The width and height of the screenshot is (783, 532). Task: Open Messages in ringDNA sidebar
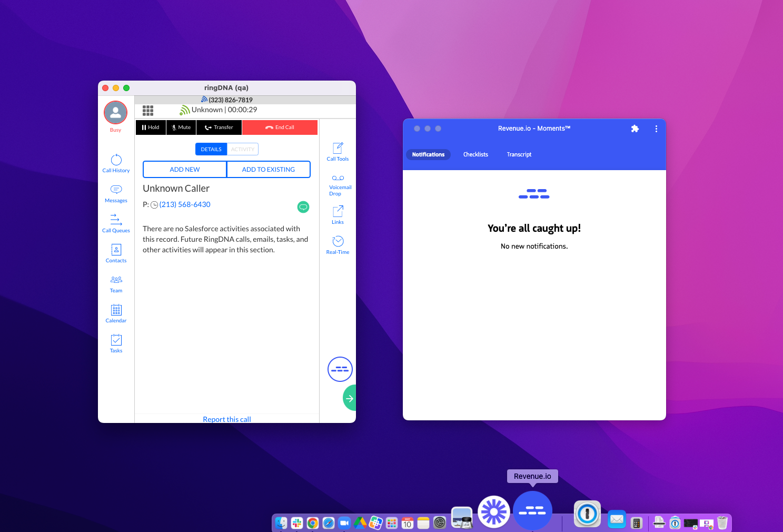click(116, 193)
